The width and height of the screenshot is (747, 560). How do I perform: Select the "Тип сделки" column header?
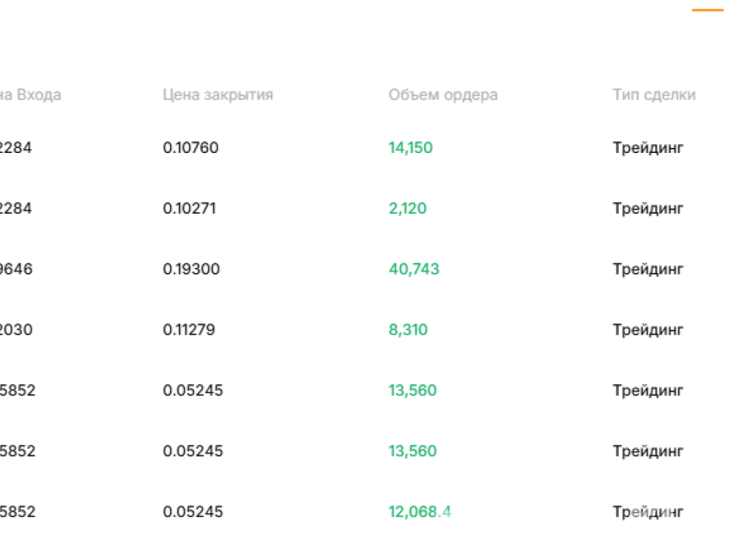point(654,95)
